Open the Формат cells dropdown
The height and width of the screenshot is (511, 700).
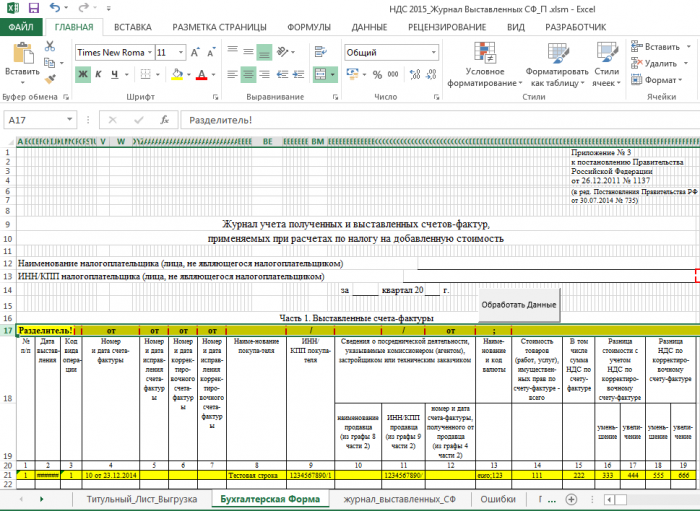(x=657, y=80)
